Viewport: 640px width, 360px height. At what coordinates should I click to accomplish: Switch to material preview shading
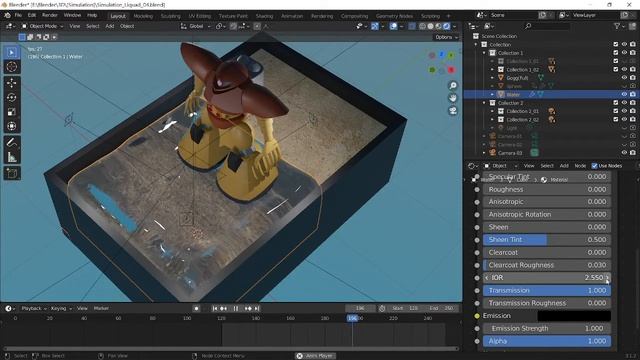pyautogui.click(x=438, y=26)
